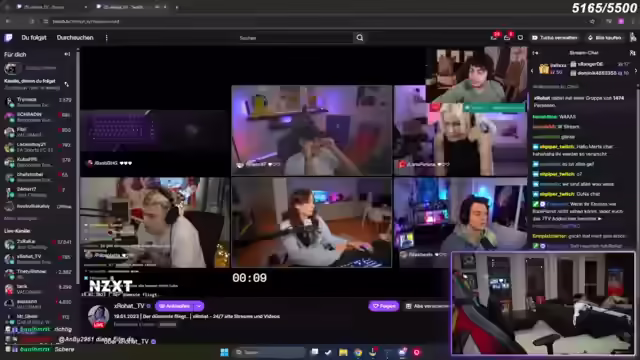
Task: Collapse the Für dich sidebar
Action: pyautogui.click(x=67, y=54)
